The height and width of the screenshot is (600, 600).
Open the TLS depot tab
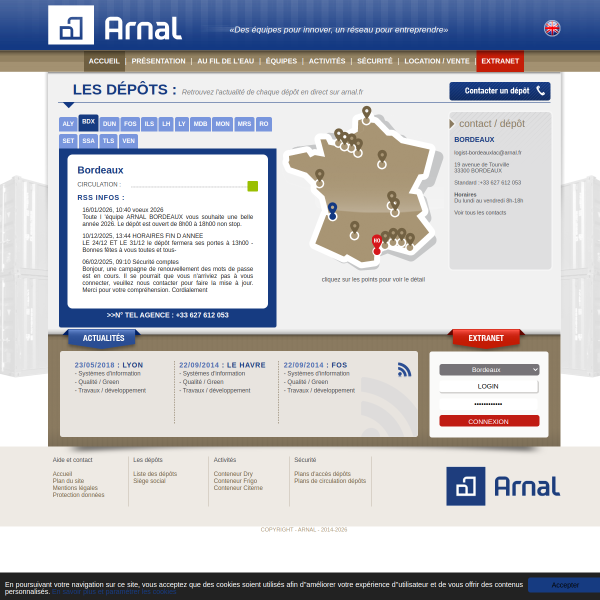point(108,141)
